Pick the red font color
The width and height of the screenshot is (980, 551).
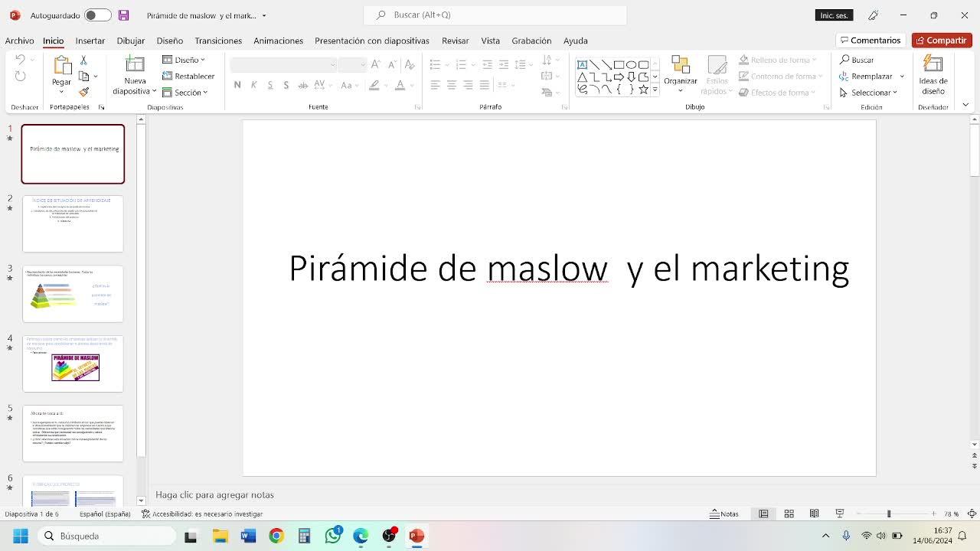point(400,85)
